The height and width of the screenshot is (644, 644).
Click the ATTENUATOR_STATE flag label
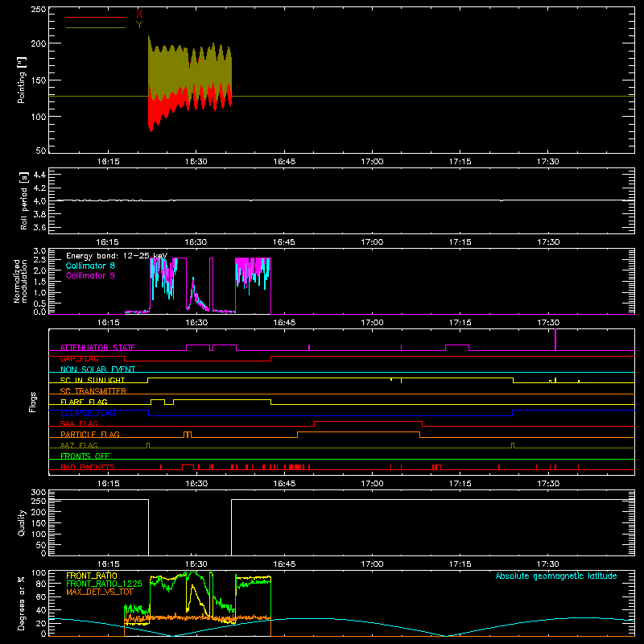point(97,348)
